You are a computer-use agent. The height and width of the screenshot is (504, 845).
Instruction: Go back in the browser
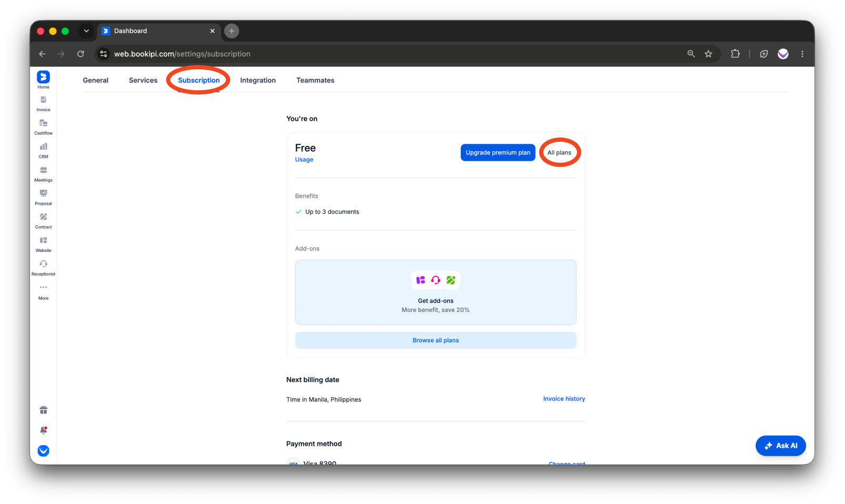[x=43, y=54]
